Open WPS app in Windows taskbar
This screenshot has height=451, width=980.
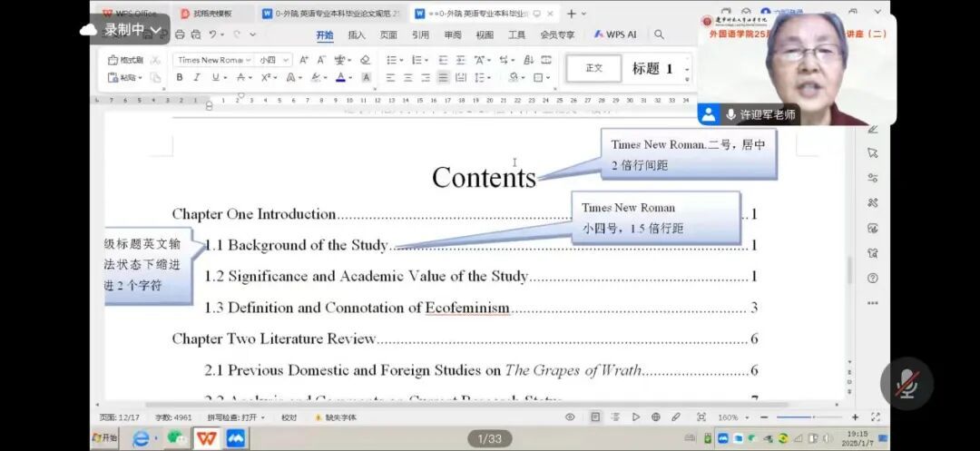click(x=207, y=438)
